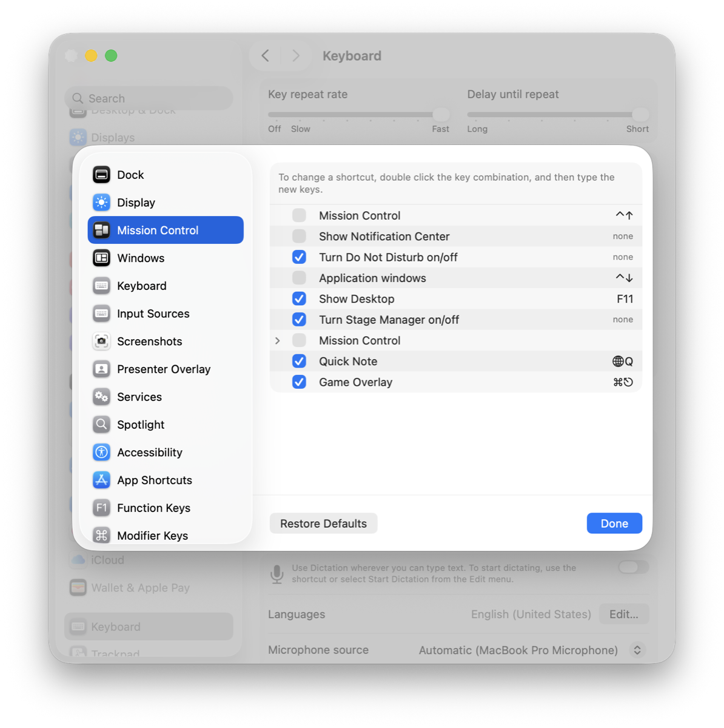Click the Modifier Keys command icon

pos(101,536)
